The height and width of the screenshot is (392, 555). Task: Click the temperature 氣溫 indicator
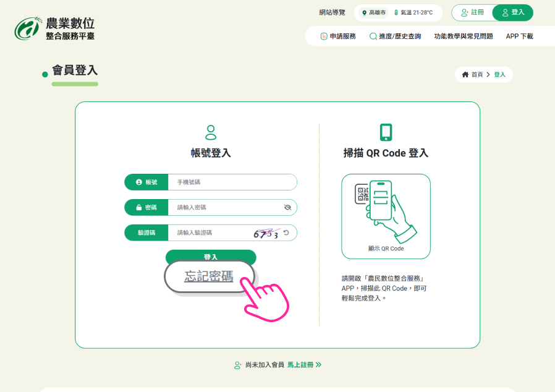tap(413, 12)
